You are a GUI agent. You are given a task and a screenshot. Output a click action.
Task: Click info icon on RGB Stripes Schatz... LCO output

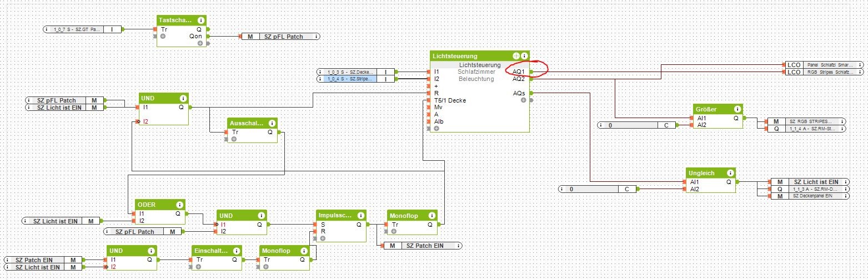[x=860, y=72]
